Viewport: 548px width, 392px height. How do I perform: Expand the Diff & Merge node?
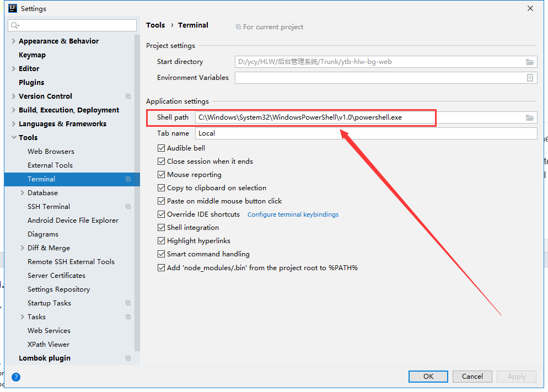click(22, 248)
